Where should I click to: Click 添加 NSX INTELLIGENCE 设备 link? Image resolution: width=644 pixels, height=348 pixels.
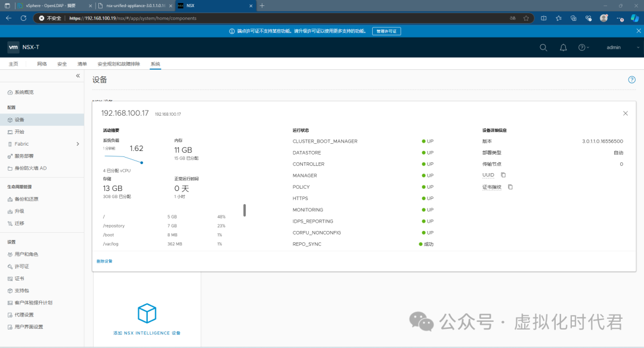(x=147, y=333)
